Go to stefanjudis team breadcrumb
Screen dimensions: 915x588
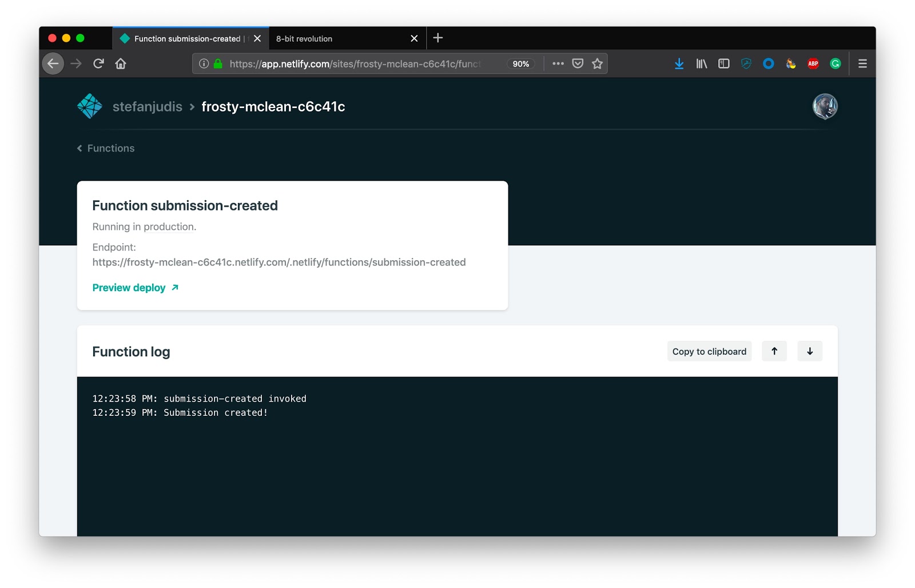pos(148,106)
